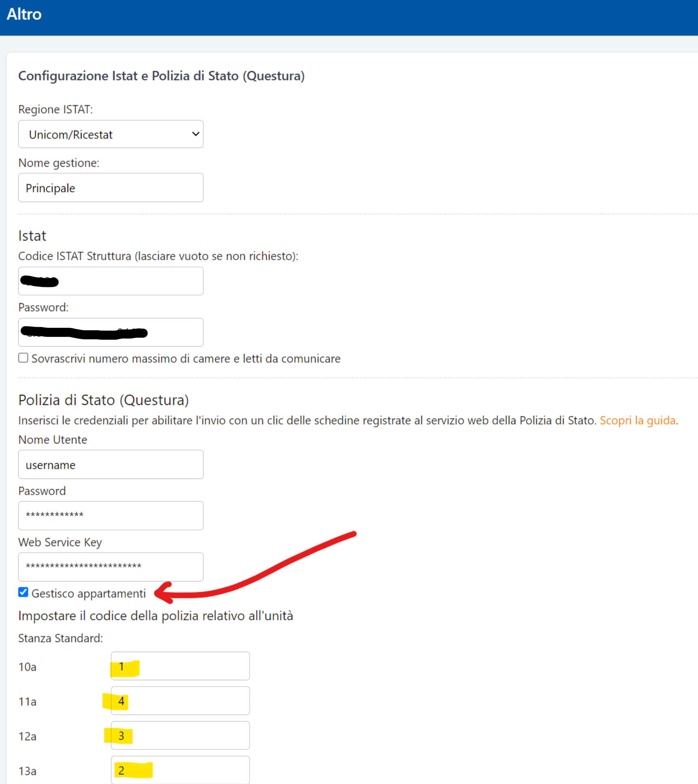Screen dimensions: 698x784
Task: Disable the Gestisco appartamenti checkbox
Action: 23,592
